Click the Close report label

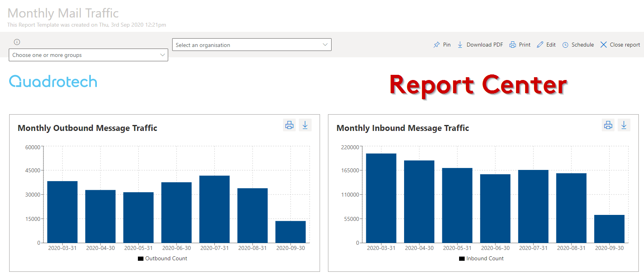point(625,45)
